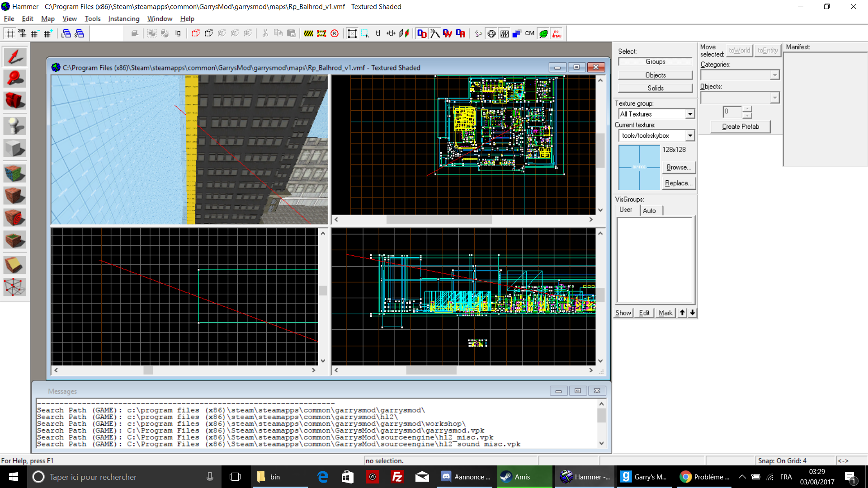Select the Apply Overlays tool

pos(15,240)
